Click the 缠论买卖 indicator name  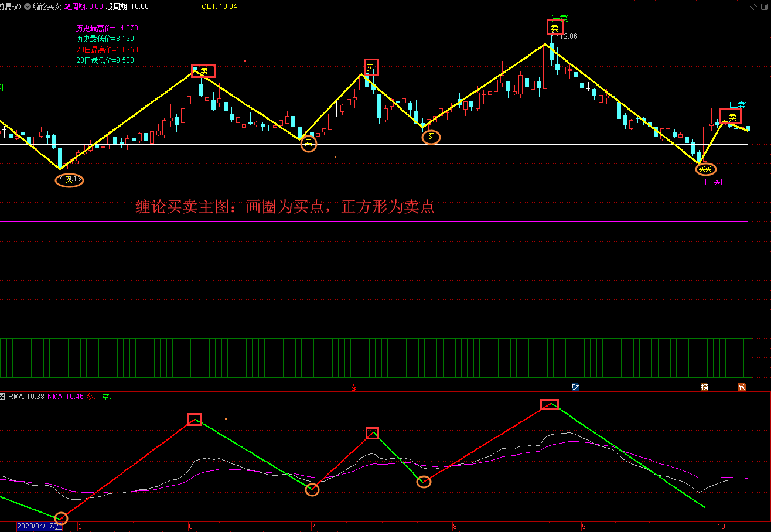[x=47, y=6]
